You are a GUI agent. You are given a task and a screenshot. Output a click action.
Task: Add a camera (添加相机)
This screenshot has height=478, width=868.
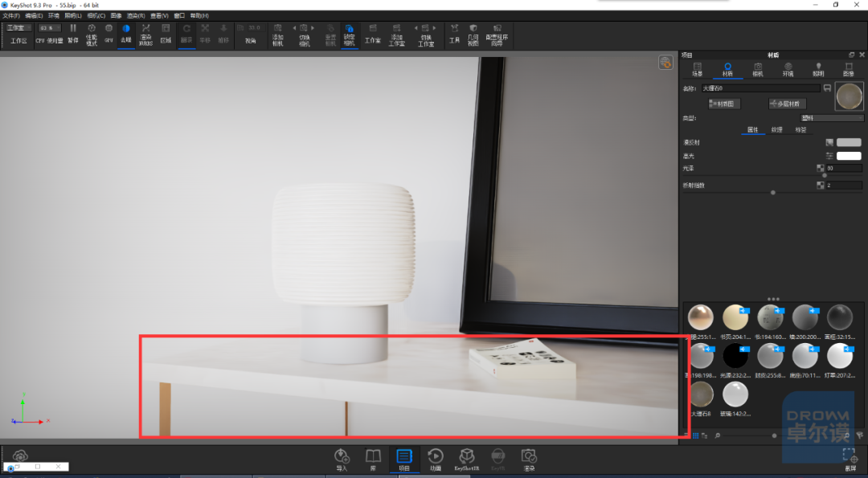coord(278,35)
